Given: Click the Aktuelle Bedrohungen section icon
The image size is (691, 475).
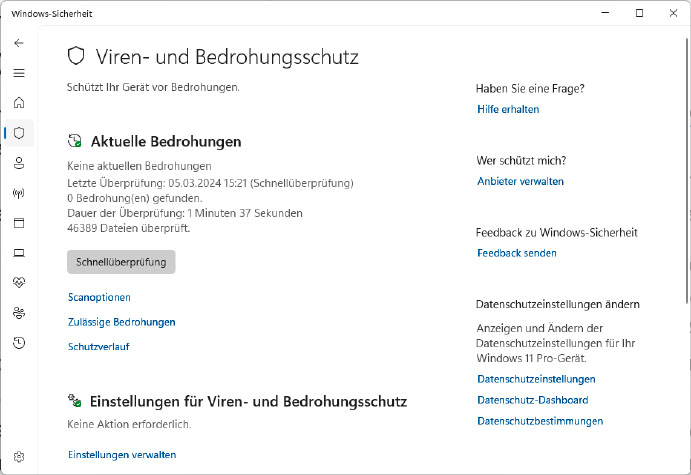Looking at the screenshot, I should tap(74, 141).
